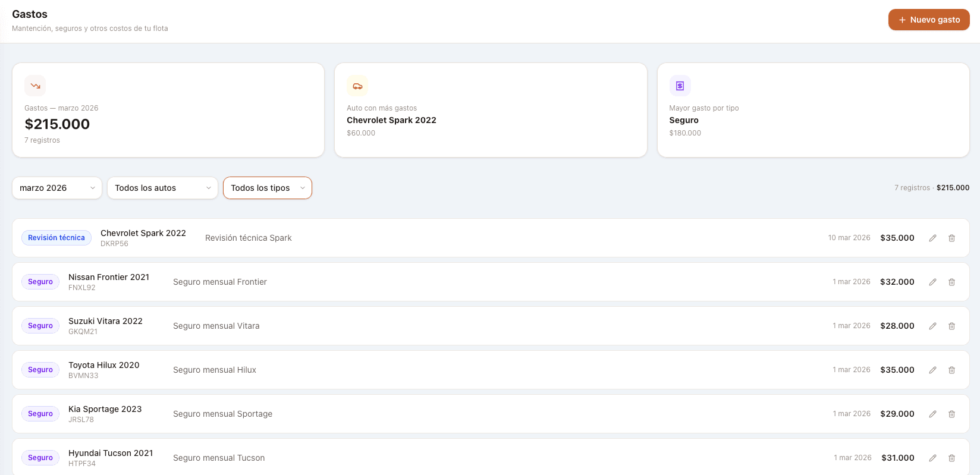Open the Todos los autos dropdown
The height and width of the screenshot is (475, 980).
[x=162, y=188]
